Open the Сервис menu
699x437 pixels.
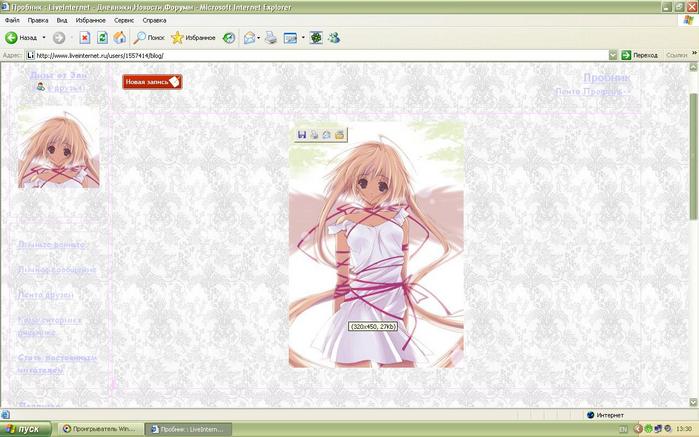[124, 21]
